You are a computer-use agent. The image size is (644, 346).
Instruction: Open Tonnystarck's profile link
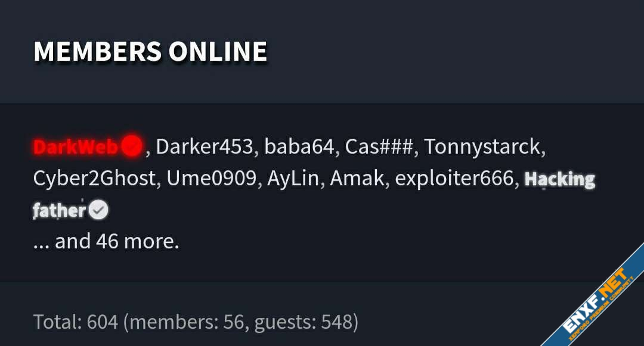482,148
